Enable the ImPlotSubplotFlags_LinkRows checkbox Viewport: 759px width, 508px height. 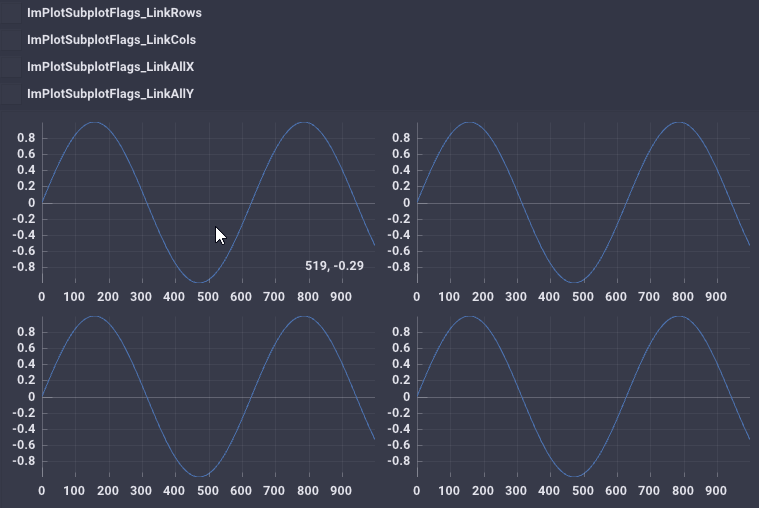[x=11, y=13]
